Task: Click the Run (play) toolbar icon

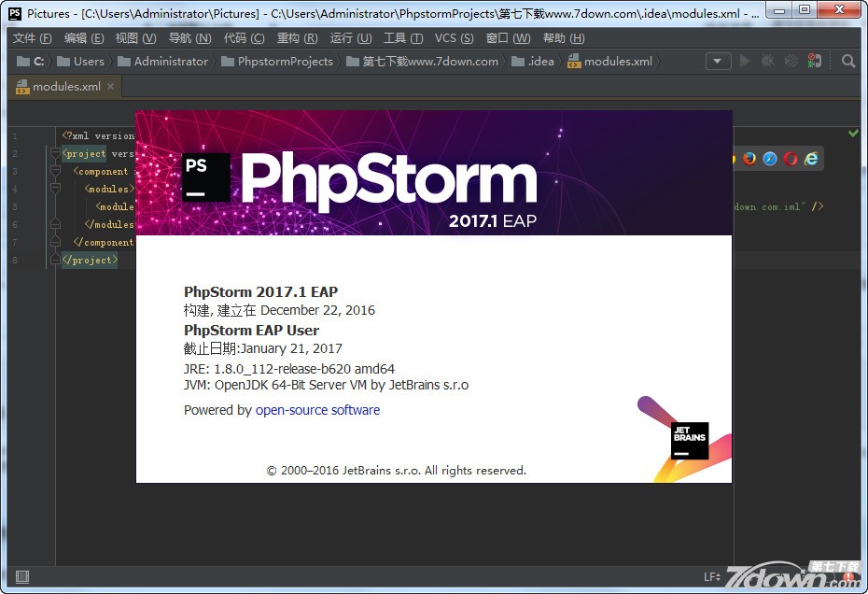Action: coord(745,61)
